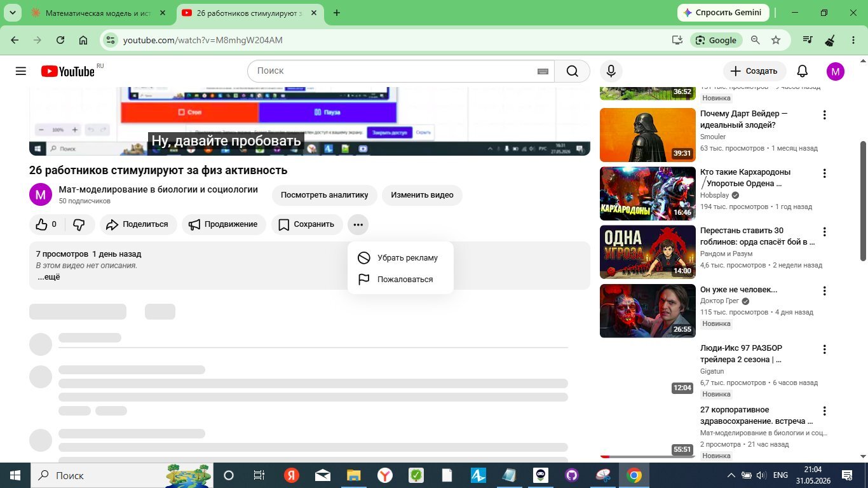Click the broom extension icon
The height and width of the screenshot is (488, 868).
tap(829, 40)
